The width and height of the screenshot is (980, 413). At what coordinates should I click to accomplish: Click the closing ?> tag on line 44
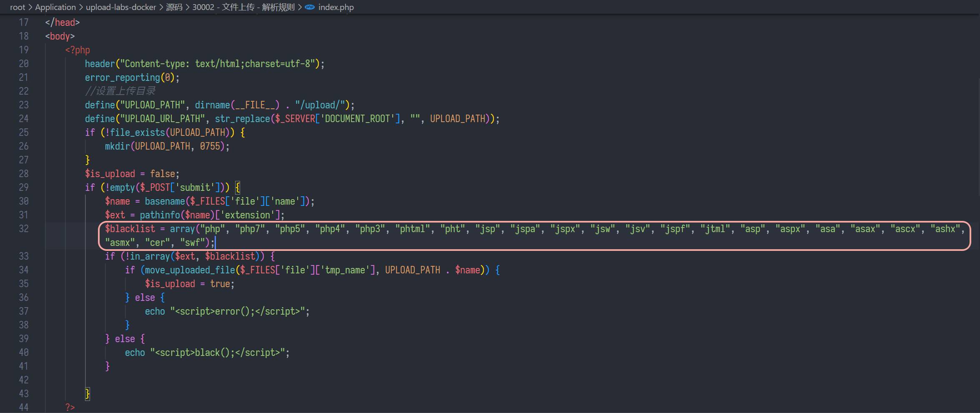coord(70,407)
